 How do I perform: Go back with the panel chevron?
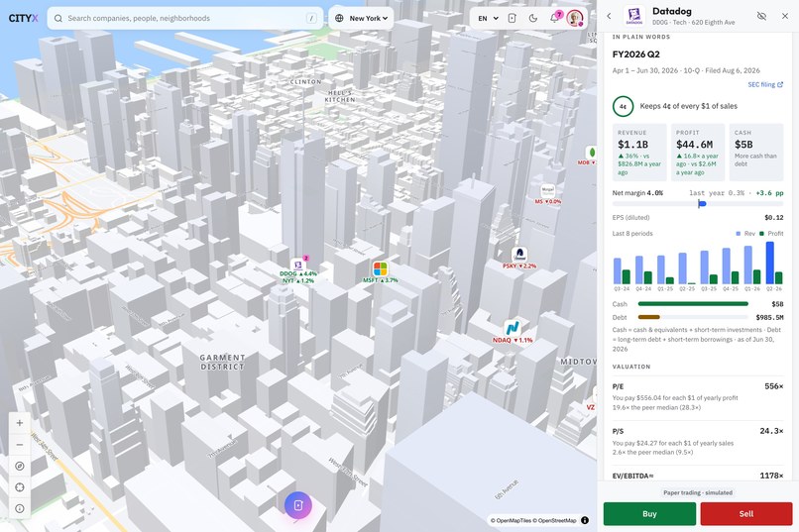point(609,16)
